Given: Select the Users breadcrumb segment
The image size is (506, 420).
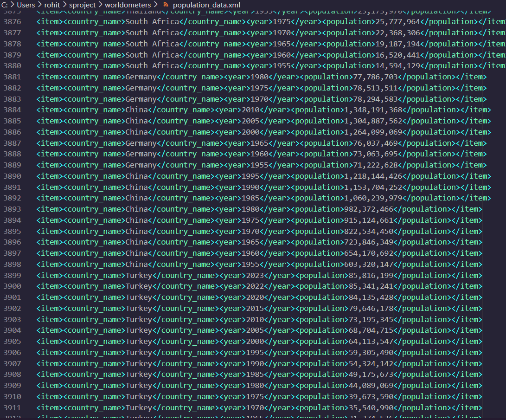Looking at the screenshot, I should (x=26, y=5).
